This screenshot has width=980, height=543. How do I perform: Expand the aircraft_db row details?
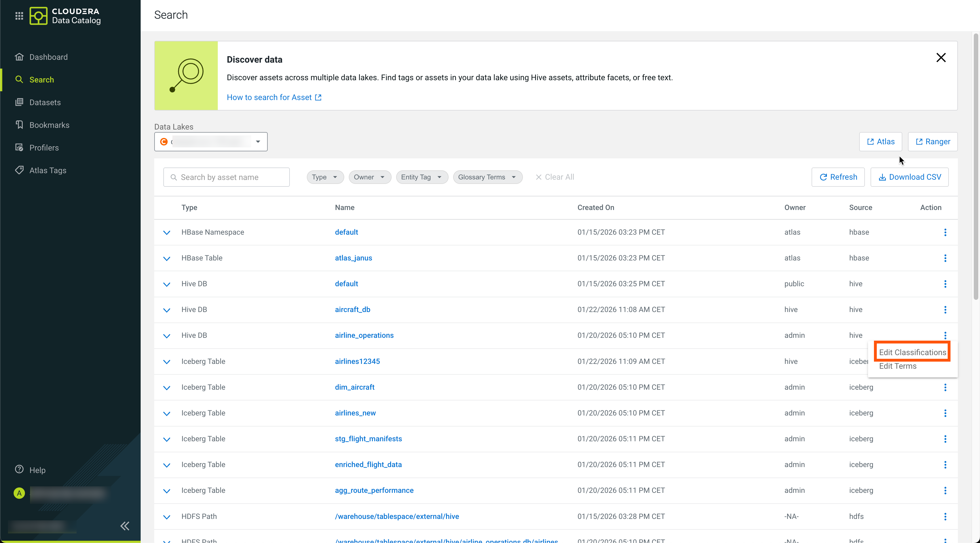tap(166, 310)
